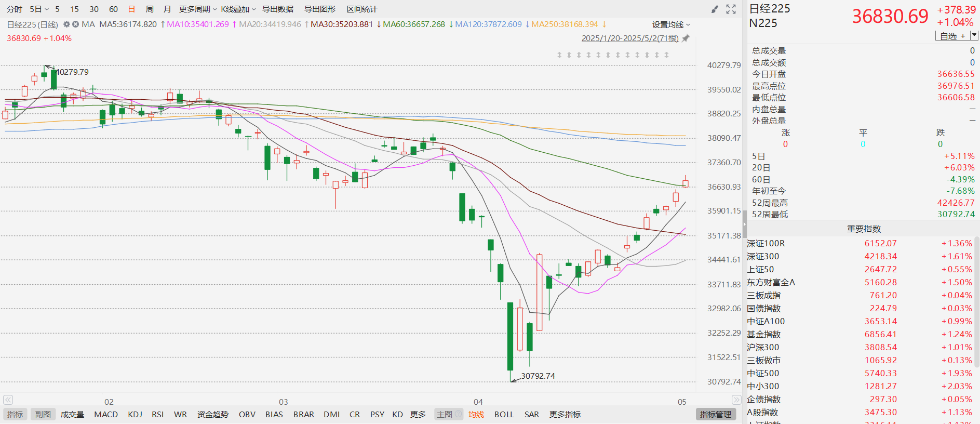980x424 pixels.
Task: Select BIAS indicator
Action: point(274,414)
